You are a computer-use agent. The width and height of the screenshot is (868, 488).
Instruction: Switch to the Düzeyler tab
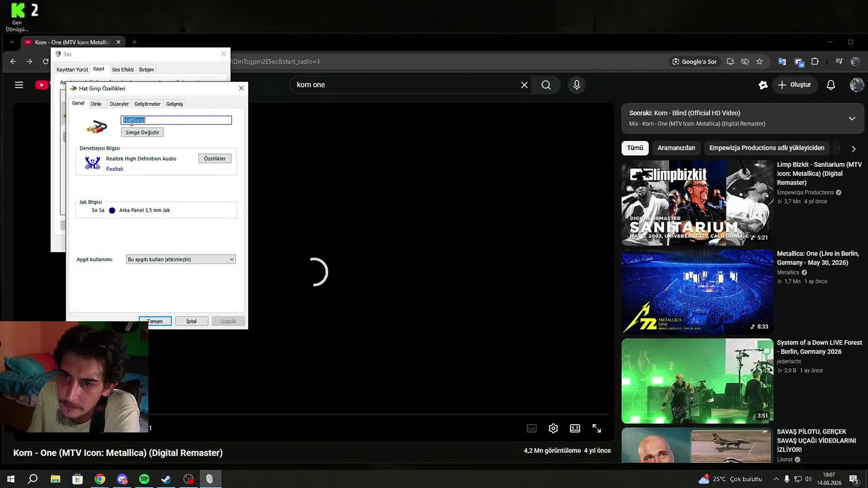pyautogui.click(x=119, y=104)
